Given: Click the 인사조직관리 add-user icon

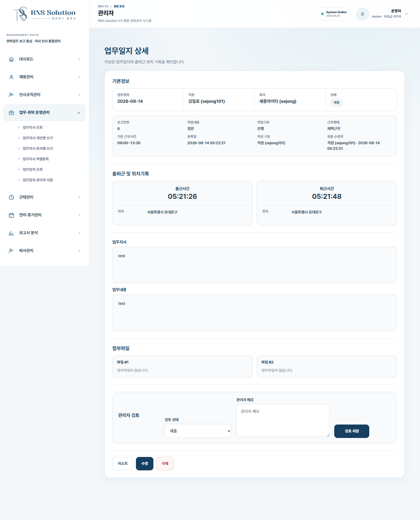Looking at the screenshot, I should point(11,95).
